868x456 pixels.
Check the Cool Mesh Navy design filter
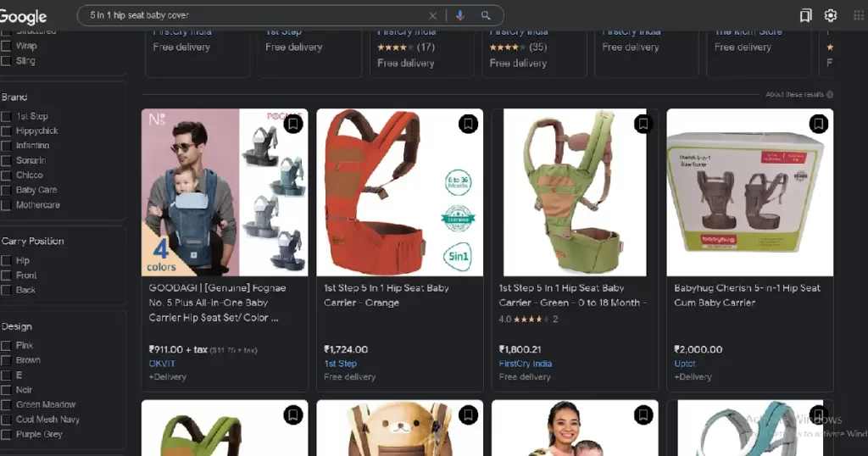6,420
